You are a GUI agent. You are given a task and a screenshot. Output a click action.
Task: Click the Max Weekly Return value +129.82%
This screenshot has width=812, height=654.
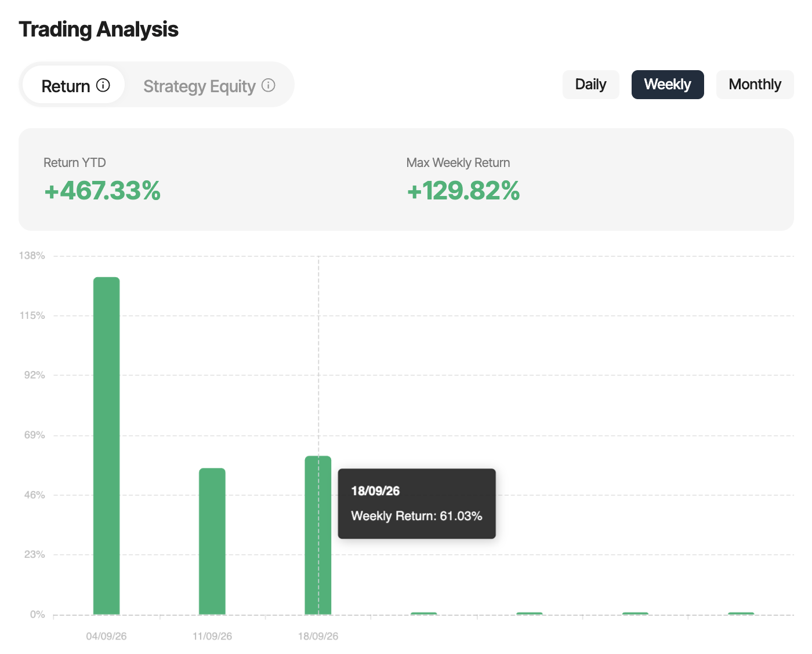pos(463,191)
